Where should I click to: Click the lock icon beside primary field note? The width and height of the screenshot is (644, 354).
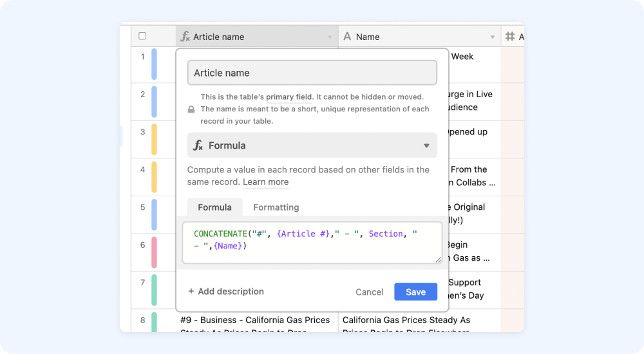click(x=191, y=109)
